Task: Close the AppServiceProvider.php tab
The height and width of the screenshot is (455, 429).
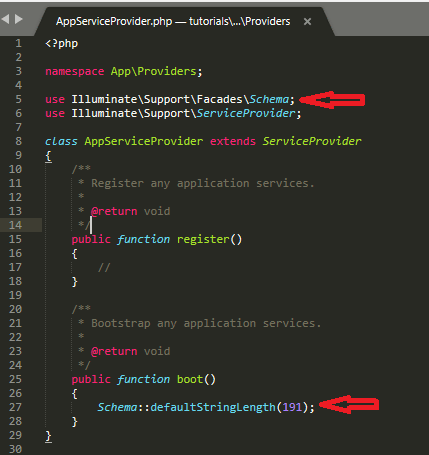Action: tap(307, 22)
